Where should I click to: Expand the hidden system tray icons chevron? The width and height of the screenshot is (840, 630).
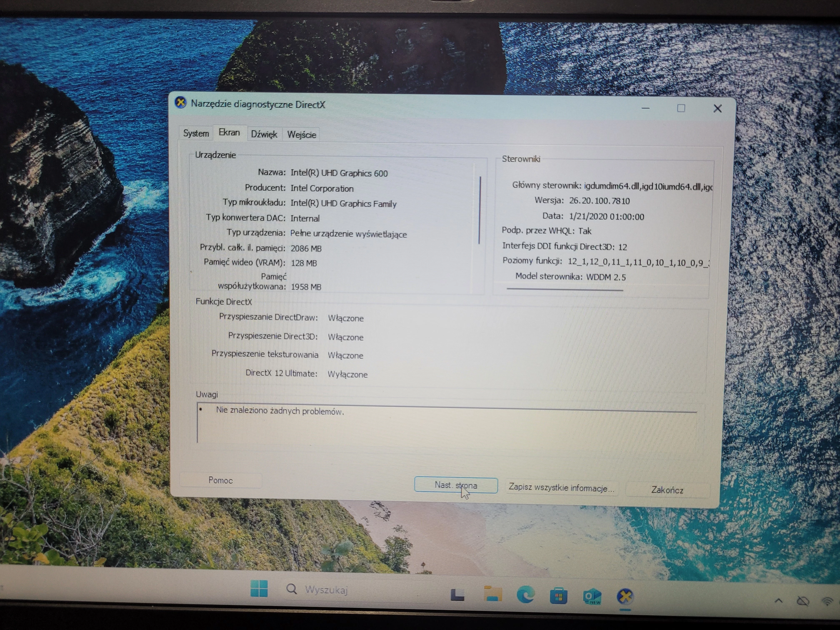point(779,601)
